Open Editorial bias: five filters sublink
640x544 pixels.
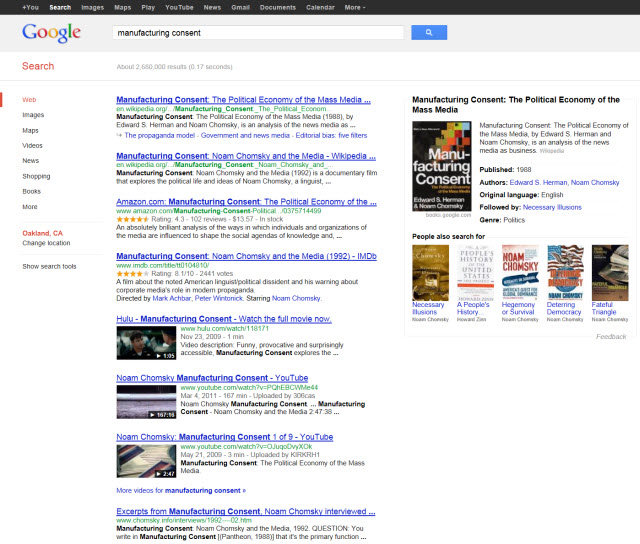point(331,135)
